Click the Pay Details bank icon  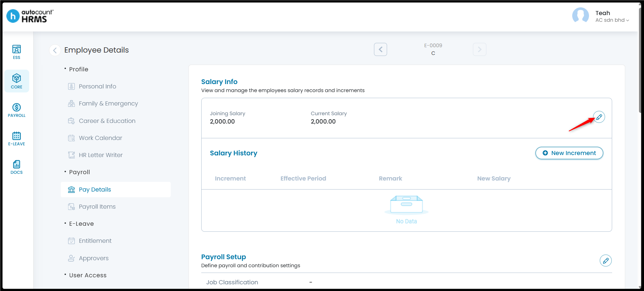coord(71,190)
